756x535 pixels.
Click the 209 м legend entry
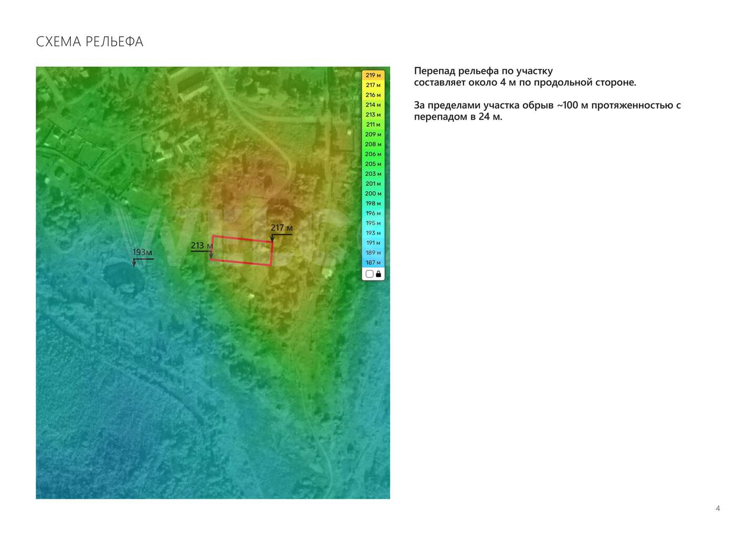[x=373, y=134]
